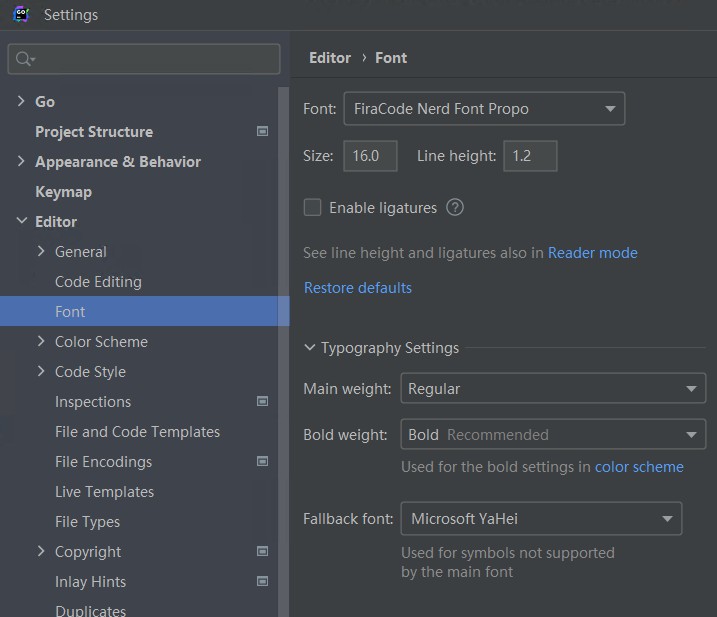Collapse the Typography Settings section

(x=310, y=348)
